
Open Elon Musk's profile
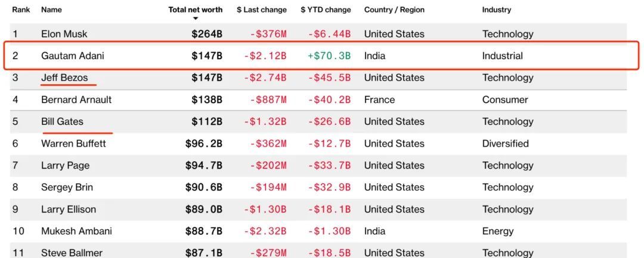click(64, 34)
